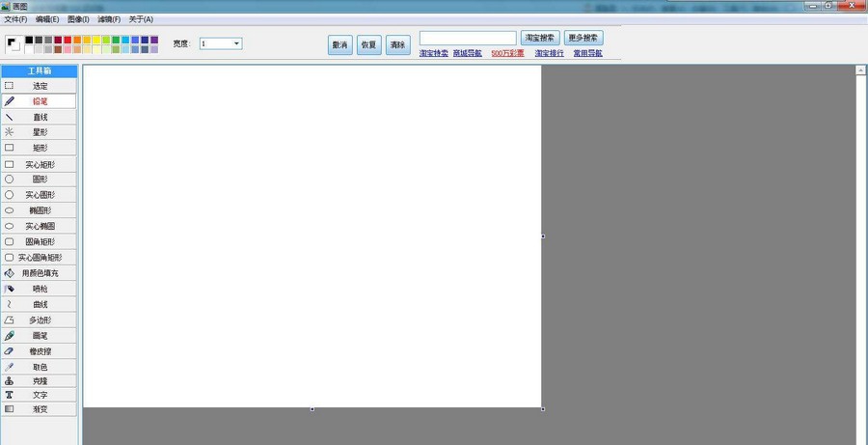
Task: Click the canvas right-edge resize handle
Action: [x=543, y=236]
